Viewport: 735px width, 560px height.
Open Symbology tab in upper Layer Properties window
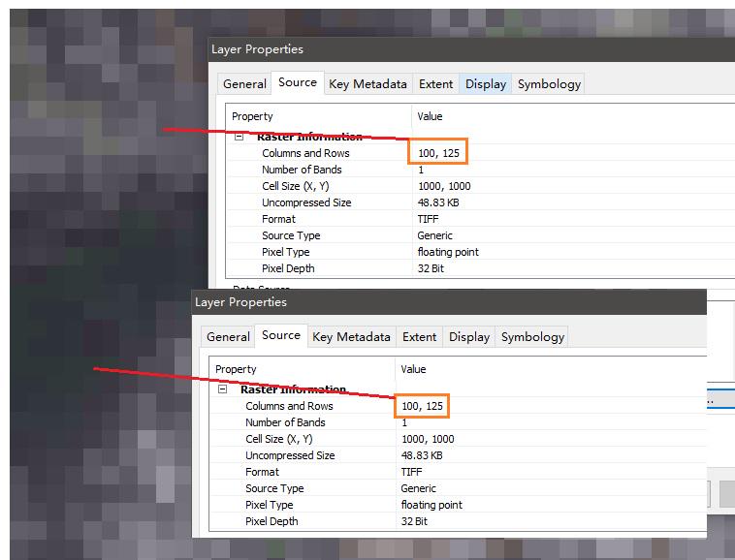coord(549,84)
